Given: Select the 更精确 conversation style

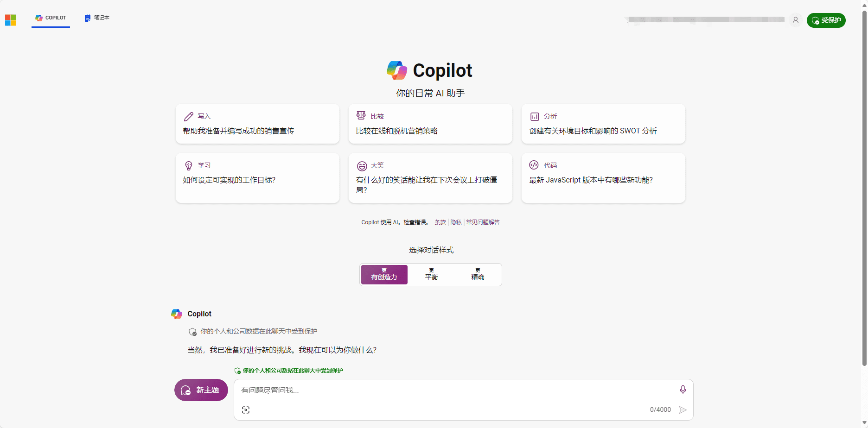Looking at the screenshot, I should point(478,275).
